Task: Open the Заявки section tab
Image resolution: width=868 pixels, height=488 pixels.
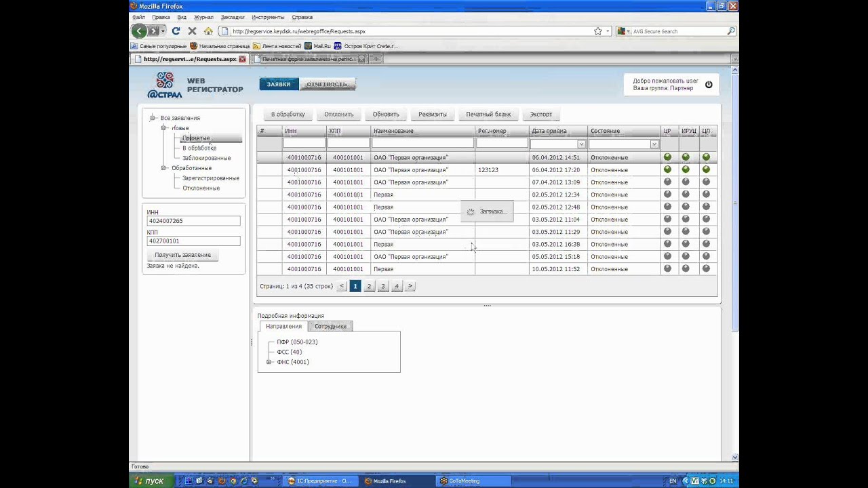Action: [279, 84]
